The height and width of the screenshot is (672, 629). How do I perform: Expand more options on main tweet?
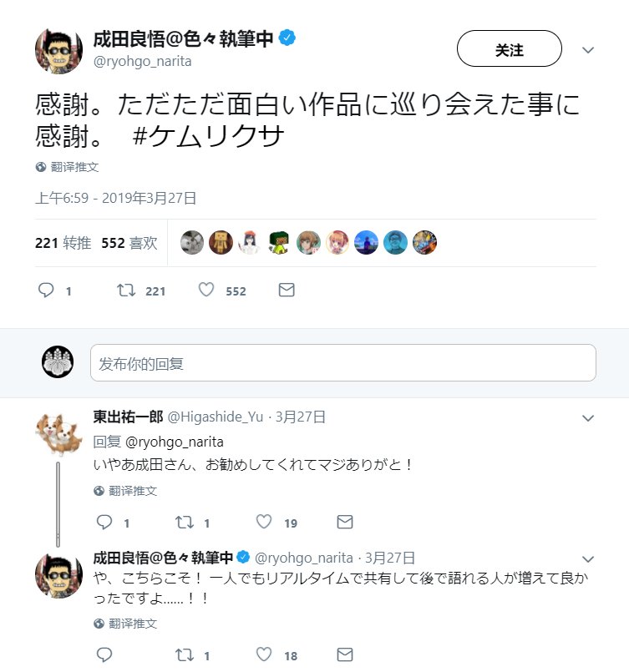click(x=588, y=50)
